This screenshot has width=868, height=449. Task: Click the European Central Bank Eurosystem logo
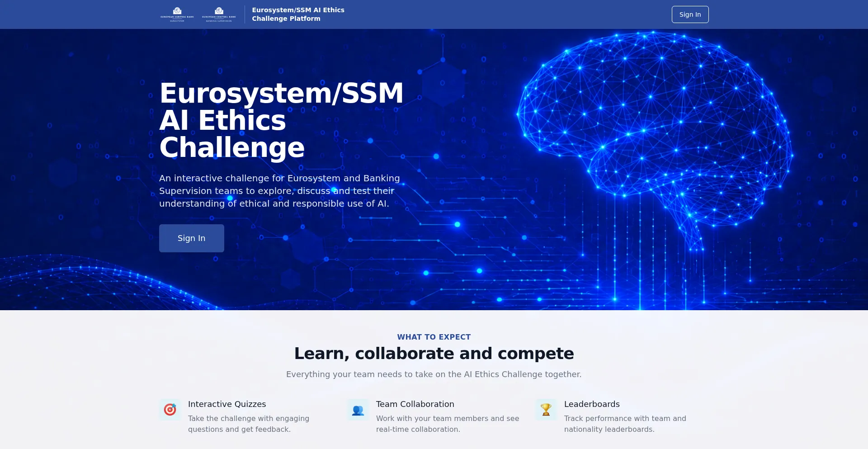(177, 14)
